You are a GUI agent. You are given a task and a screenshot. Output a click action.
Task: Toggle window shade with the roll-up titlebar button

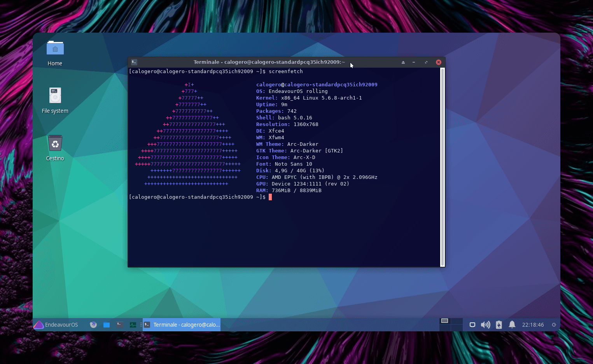pos(403,62)
